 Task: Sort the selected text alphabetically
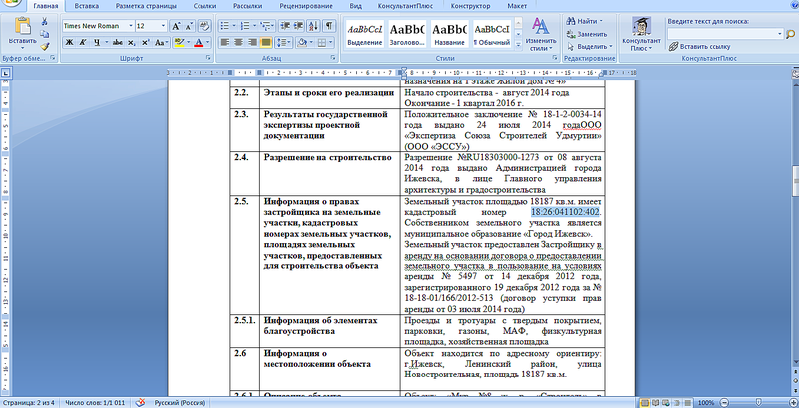(x=314, y=25)
